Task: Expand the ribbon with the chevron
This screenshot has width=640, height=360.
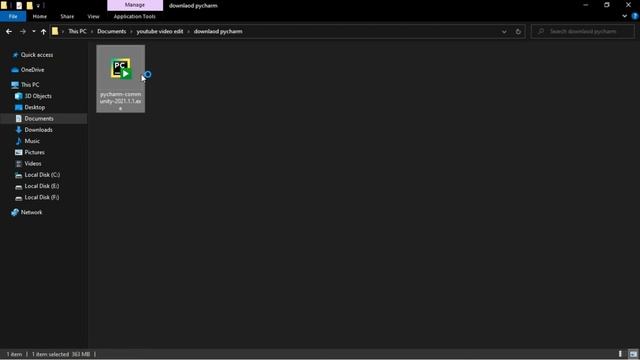Action: pos(624,16)
